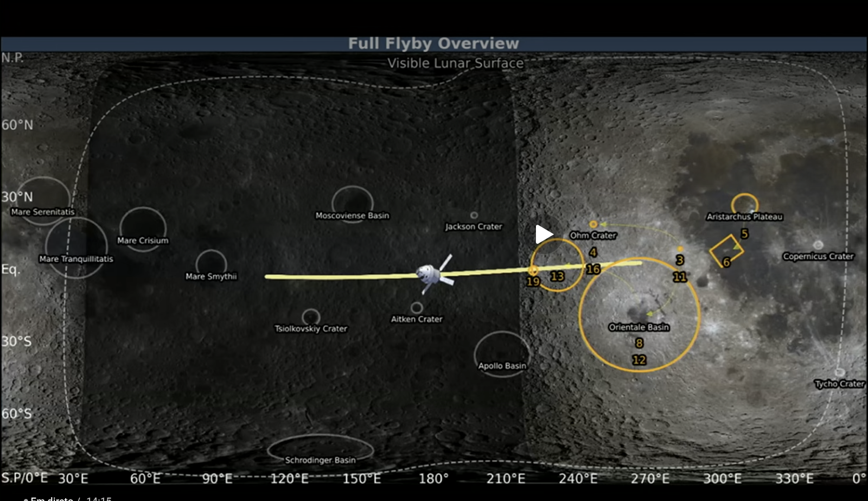Click observation target number 13
868x501 pixels.
pyautogui.click(x=557, y=276)
